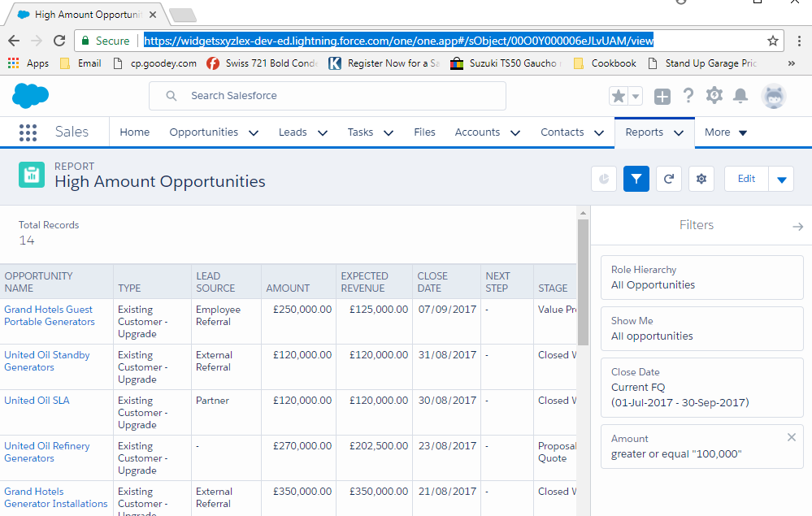Open the United Oil SLA opportunity
This screenshot has height=516, width=812.
(x=37, y=401)
